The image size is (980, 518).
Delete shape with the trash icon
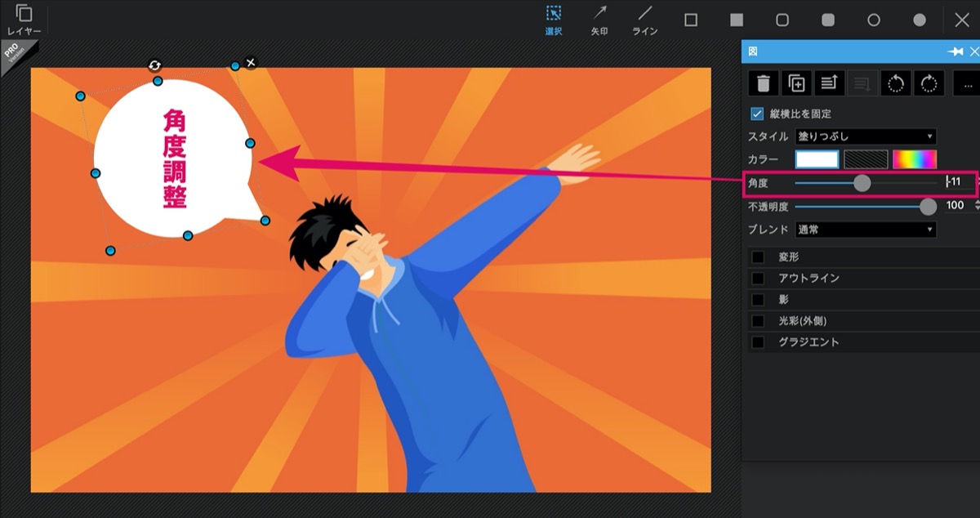tap(763, 83)
